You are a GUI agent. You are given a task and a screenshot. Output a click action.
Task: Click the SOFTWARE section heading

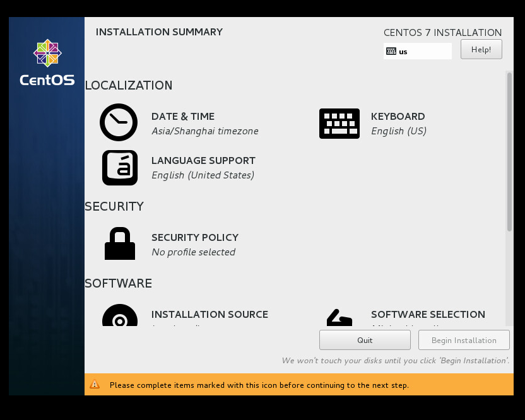click(x=118, y=283)
